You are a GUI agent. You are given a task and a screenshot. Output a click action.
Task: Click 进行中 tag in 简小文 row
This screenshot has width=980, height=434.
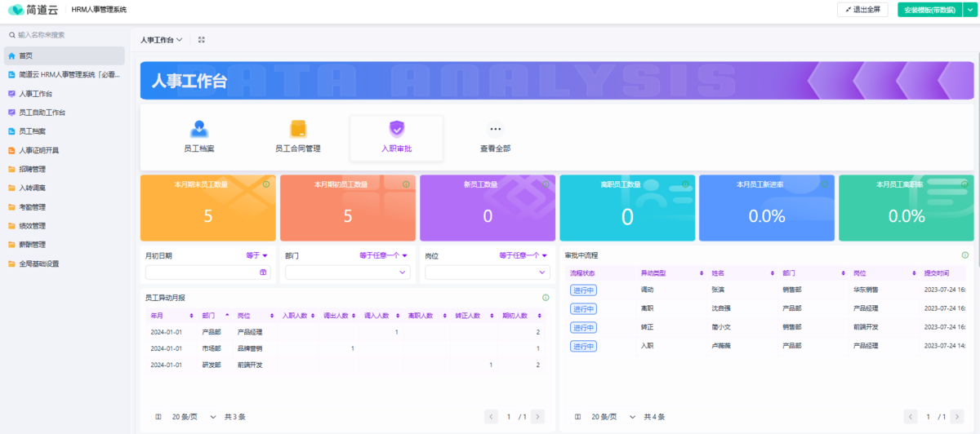pos(583,327)
